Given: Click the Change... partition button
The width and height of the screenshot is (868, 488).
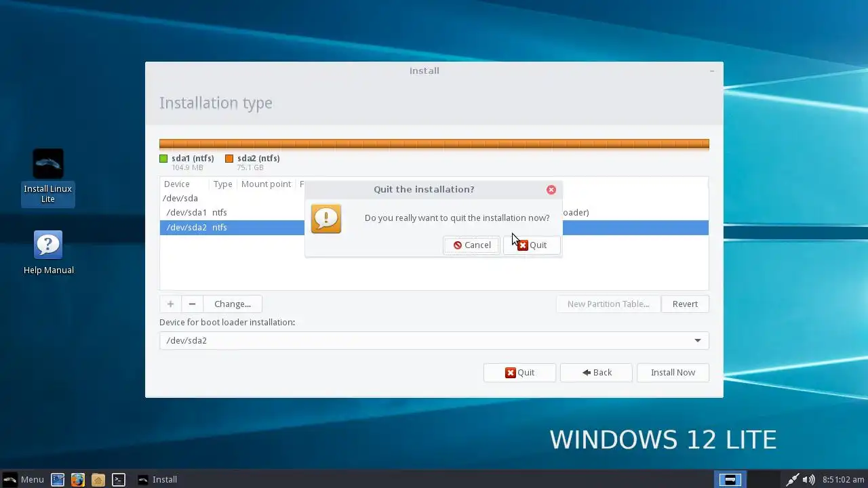Looking at the screenshot, I should [x=233, y=304].
